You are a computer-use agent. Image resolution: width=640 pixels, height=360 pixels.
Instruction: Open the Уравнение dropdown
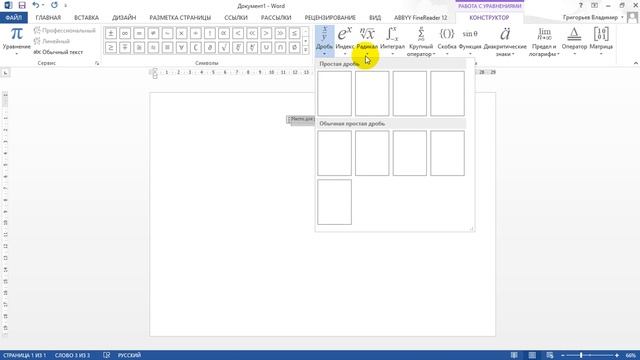17,41
